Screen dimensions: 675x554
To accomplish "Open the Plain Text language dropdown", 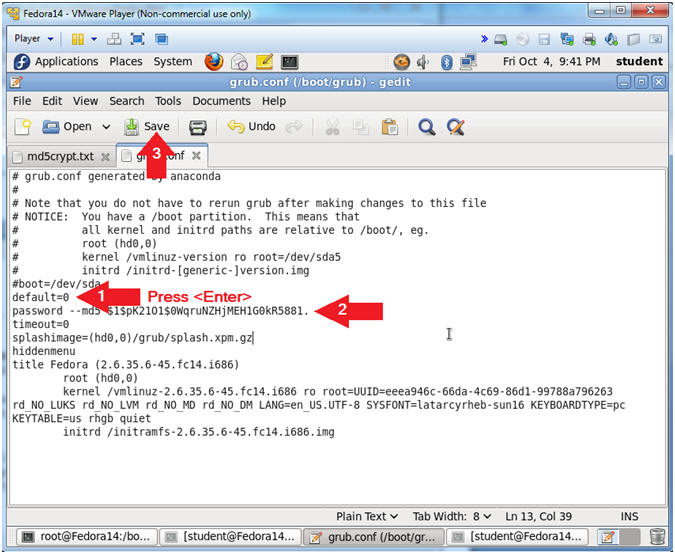I will [x=367, y=517].
